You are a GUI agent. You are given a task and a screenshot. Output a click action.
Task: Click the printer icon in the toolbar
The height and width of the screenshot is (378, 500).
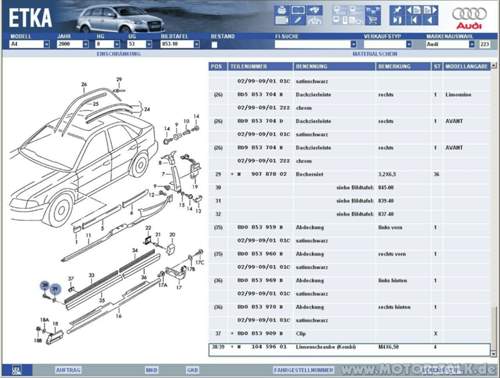coord(282,10)
